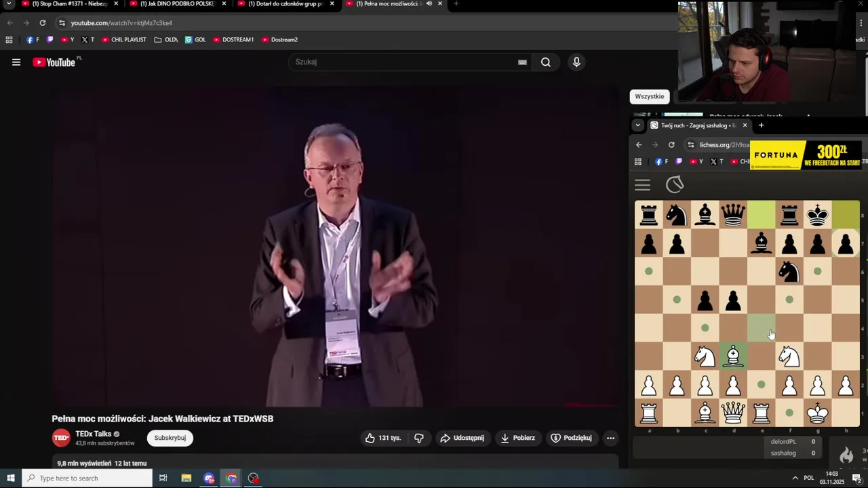The height and width of the screenshot is (488, 868).
Task: Reload the lichess page
Action: tap(671, 145)
